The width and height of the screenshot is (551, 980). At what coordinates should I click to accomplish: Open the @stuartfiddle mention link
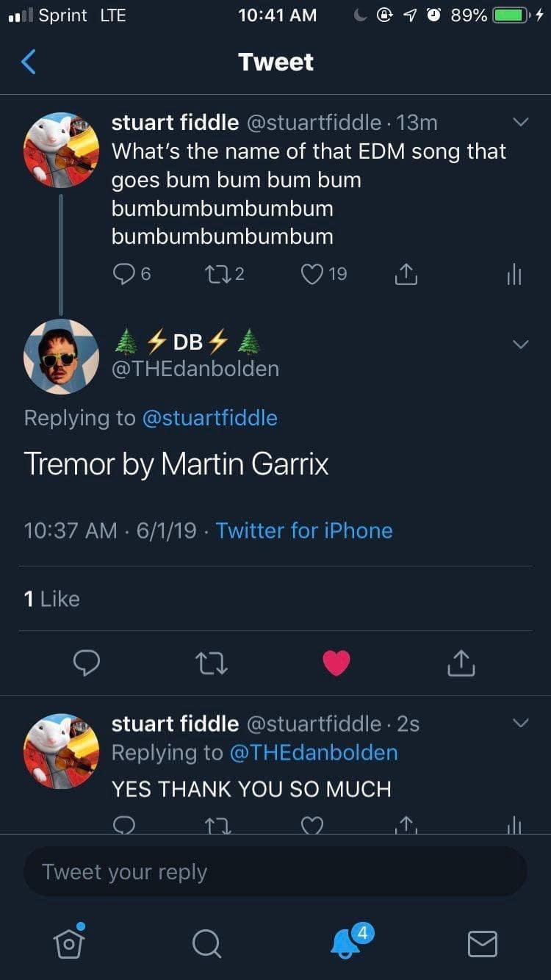click(209, 418)
